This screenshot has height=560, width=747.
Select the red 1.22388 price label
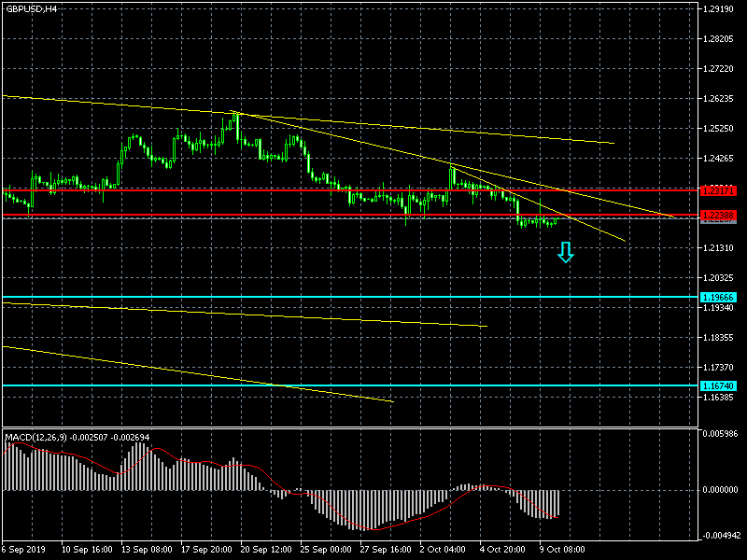pos(718,216)
